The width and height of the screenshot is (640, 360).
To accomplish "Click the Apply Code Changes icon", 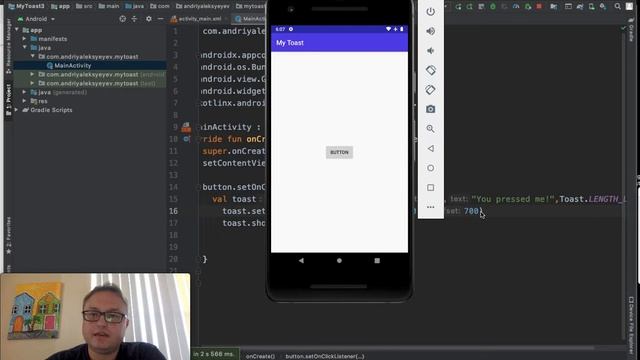I will click(x=469, y=7).
